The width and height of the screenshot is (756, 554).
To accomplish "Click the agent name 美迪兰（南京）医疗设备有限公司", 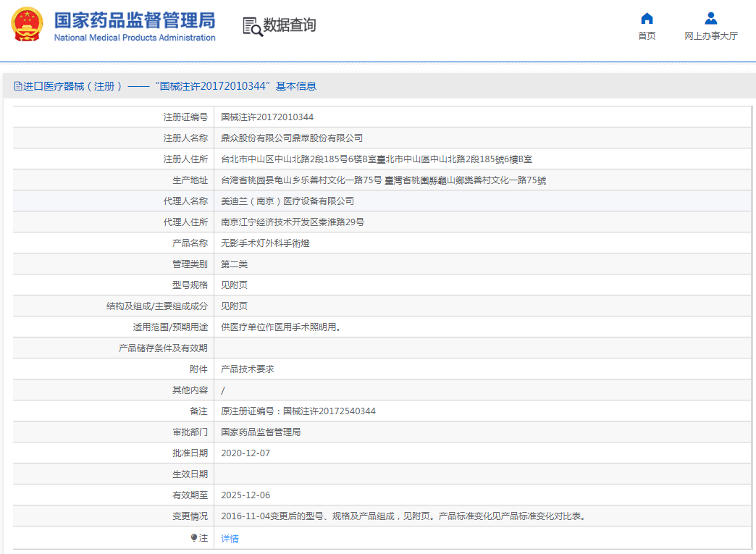I will click(x=287, y=201).
